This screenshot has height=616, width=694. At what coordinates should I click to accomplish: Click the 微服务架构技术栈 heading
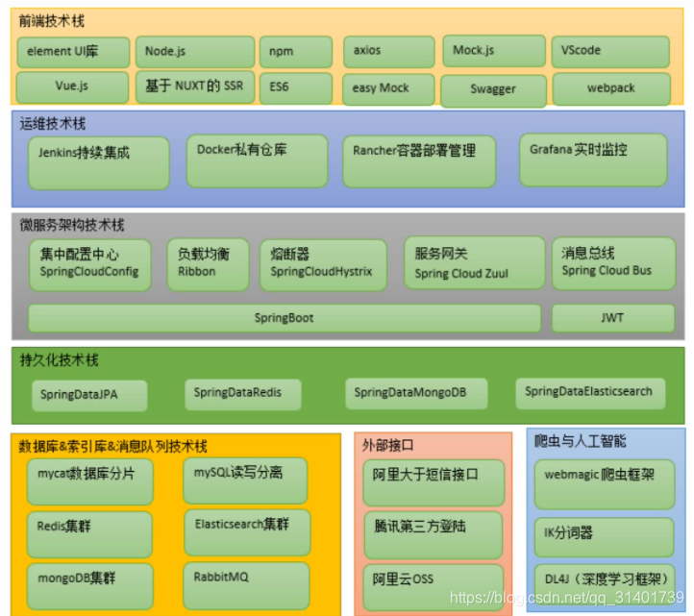click(x=72, y=225)
